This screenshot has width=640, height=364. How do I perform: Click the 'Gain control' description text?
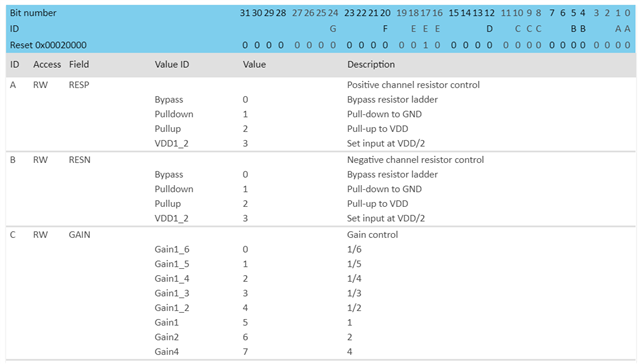click(x=373, y=235)
